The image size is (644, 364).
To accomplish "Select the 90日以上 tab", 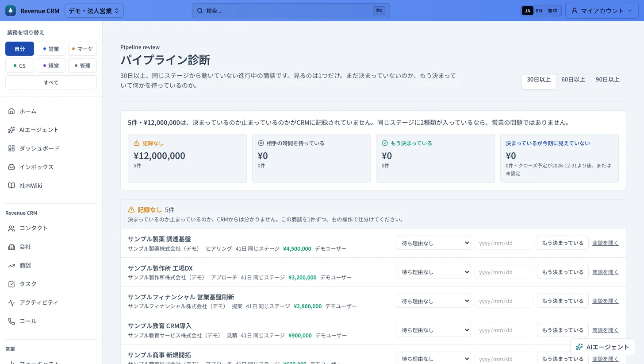I will [608, 80].
